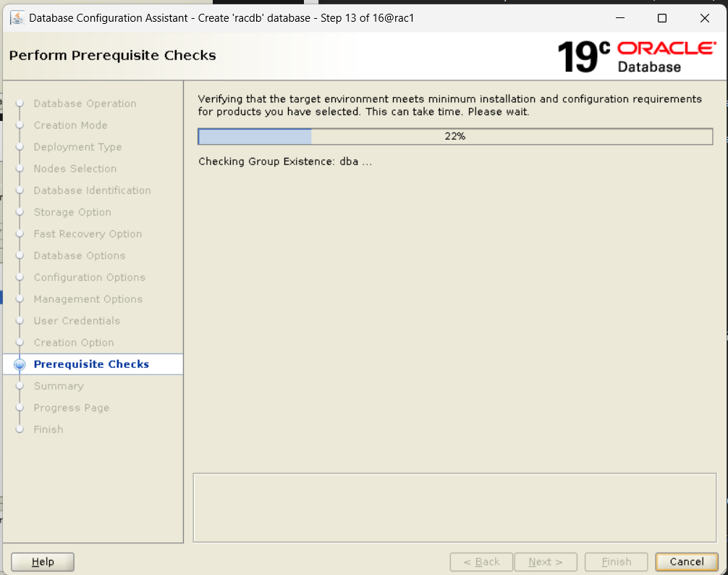
Task: Minimize the Database Configuration Assistant window
Action: click(x=620, y=18)
